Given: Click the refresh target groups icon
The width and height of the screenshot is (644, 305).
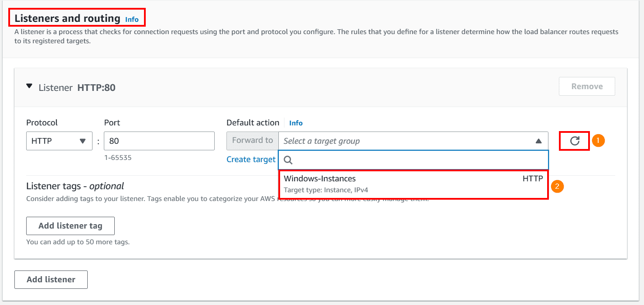Looking at the screenshot, I should click(574, 140).
